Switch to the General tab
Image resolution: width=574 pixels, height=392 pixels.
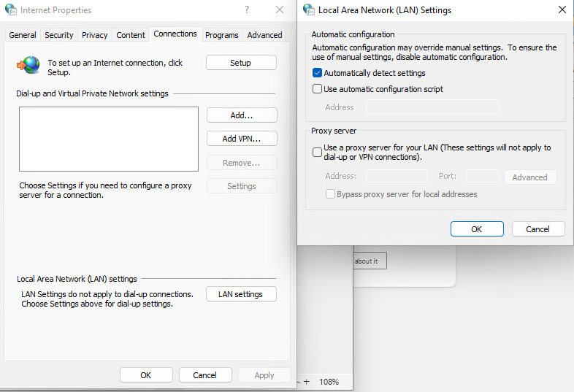pos(23,35)
